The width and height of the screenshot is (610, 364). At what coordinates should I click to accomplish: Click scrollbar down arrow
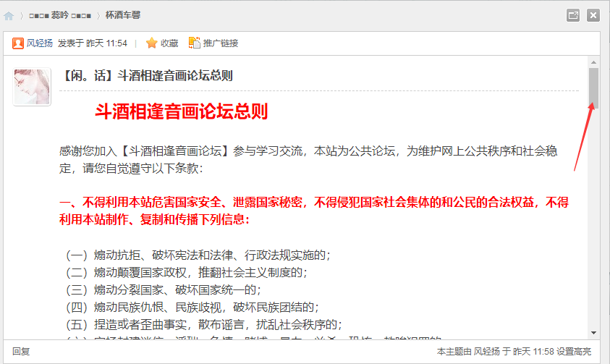pyautogui.click(x=593, y=332)
